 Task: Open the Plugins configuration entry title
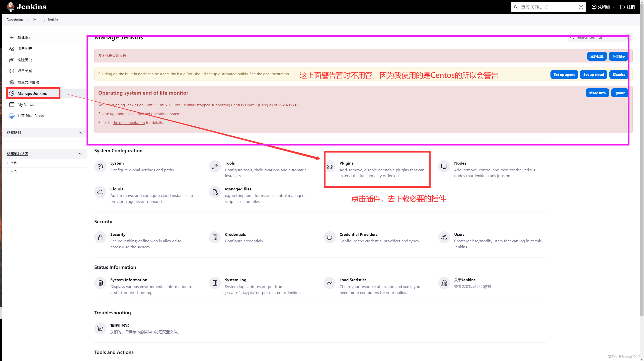pos(346,163)
